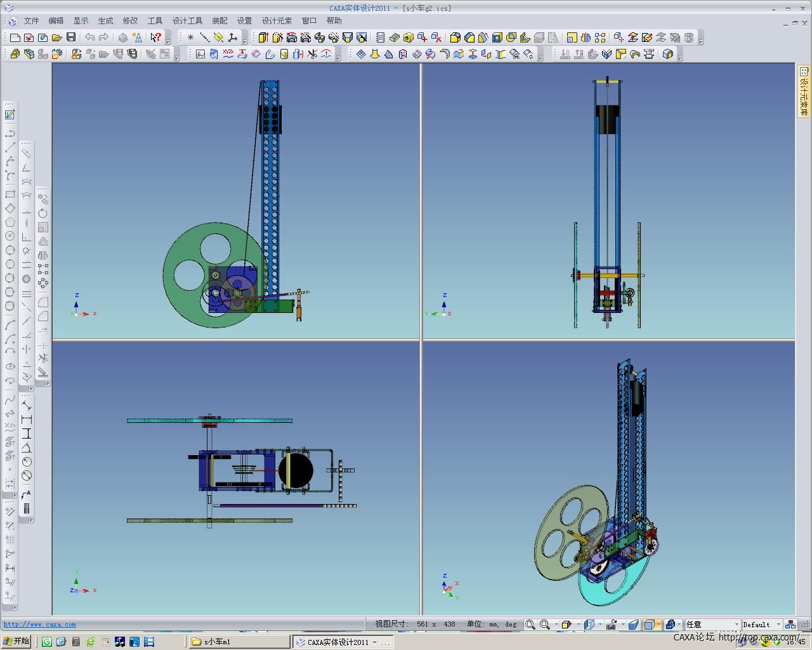Viewport: 812px width, 650px height.
Task: Open the Default configuration dropdown
Action: pyautogui.click(x=762, y=625)
